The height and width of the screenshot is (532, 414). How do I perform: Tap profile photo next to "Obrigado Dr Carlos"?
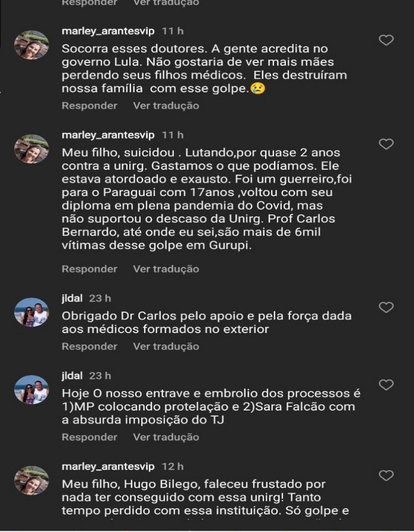click(31, 312)
